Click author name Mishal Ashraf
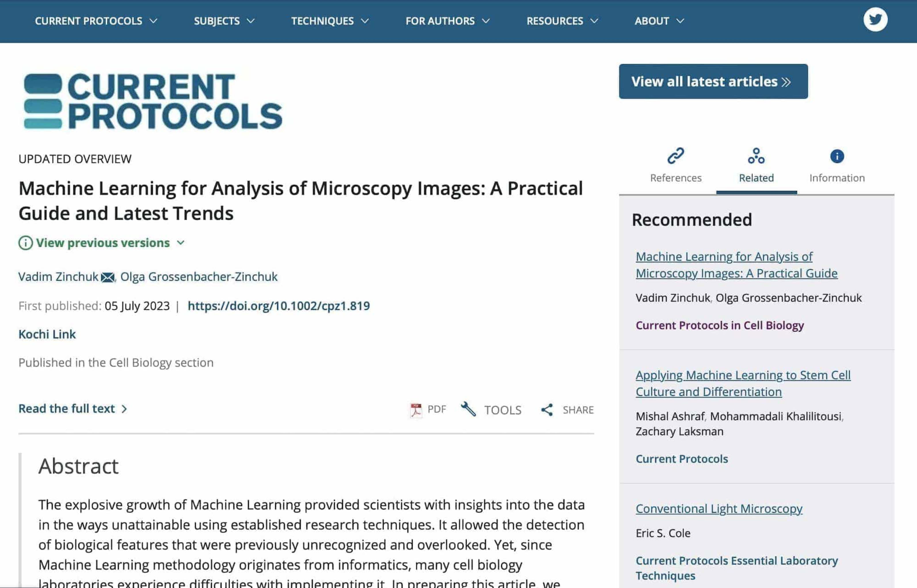The width and height of the screenshot is (917, 588). pyautogui.click(x=670, y=417)
